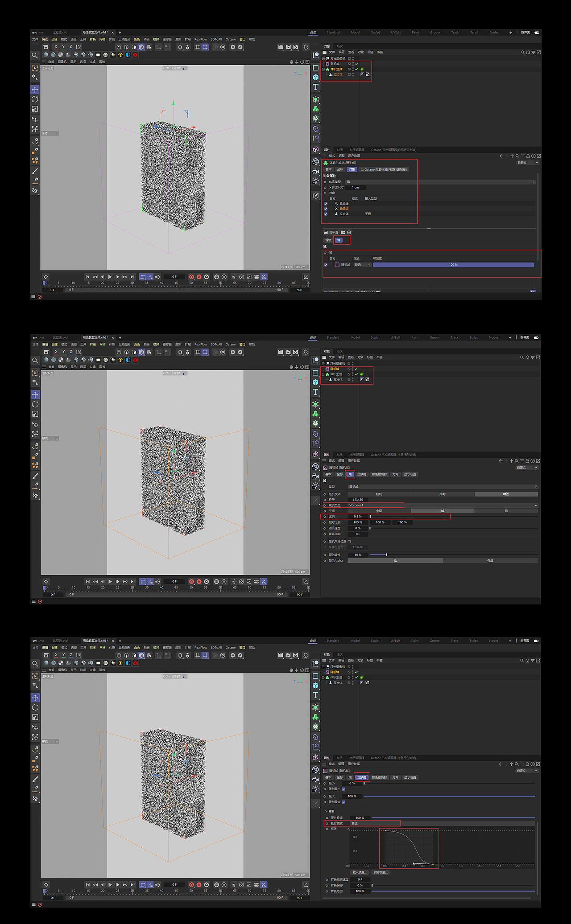Open the 噪波类型 Voronoi 1 dropdown

443,505
